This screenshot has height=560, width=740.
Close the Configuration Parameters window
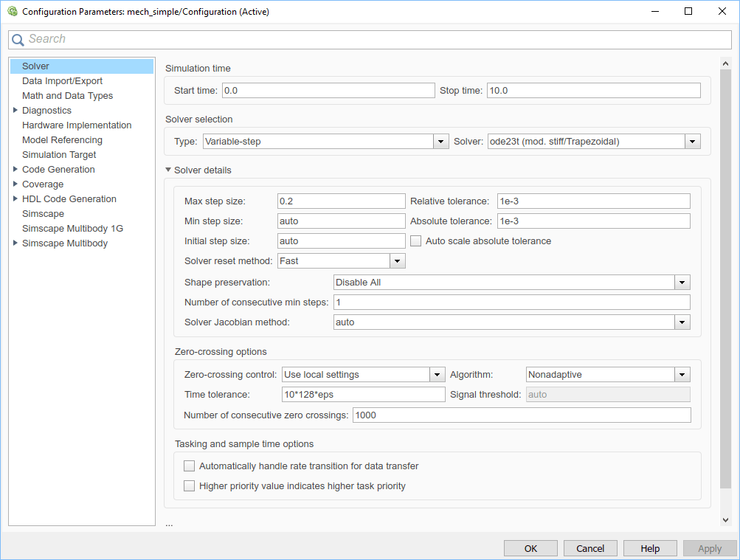(x=722, y=11)
